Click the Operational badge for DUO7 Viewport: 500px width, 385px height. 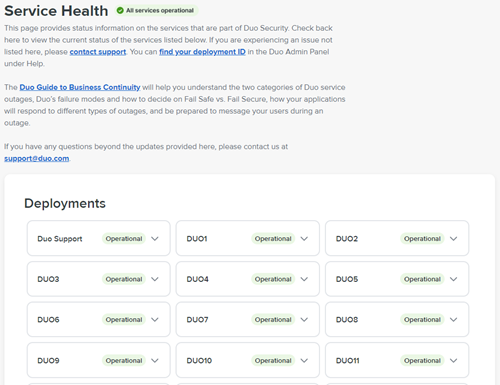273,320
